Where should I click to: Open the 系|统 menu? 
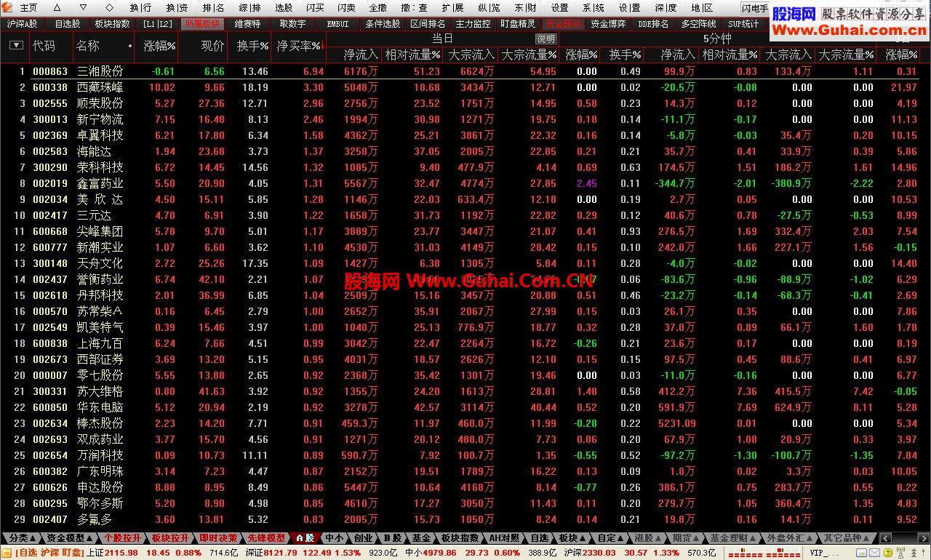[593, 8]
